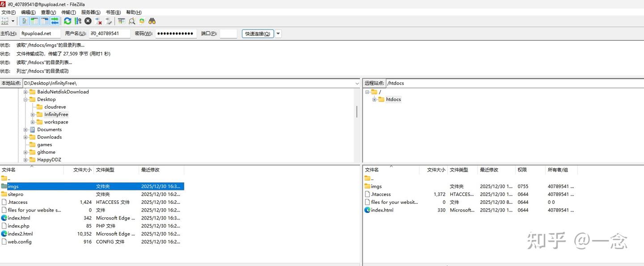Open the Quickconnect history dropdown arrow
Image resolution: width=644 pixels, height=266 pixels.
(x=278, y=34)
